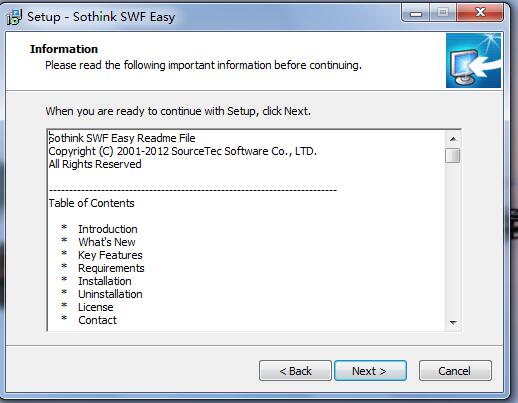Image resolution: width=518 pixels, height=403 pixels.
Task: Minimize the Setup window
Action: (x=416, y=13)
